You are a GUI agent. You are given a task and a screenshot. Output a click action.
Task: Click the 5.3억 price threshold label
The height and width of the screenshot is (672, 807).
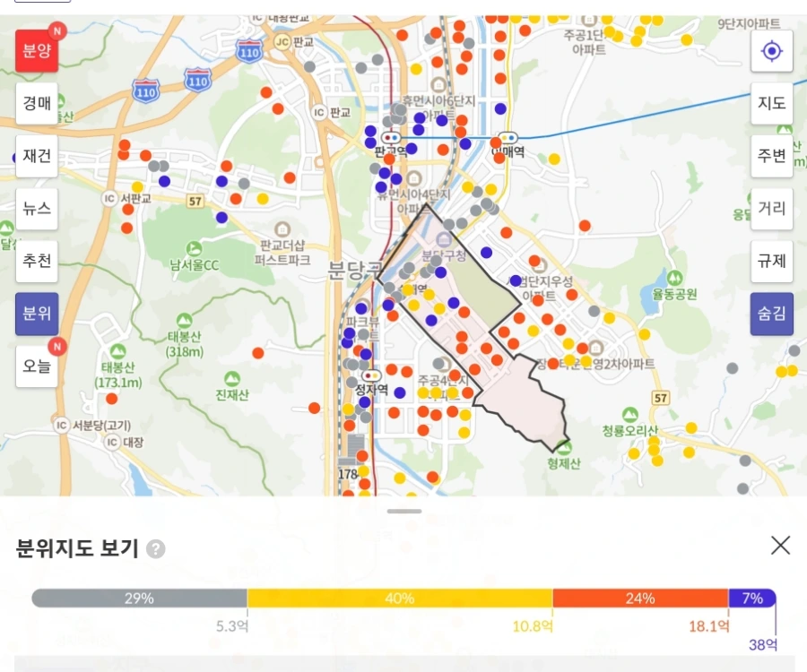click(232, 625)
